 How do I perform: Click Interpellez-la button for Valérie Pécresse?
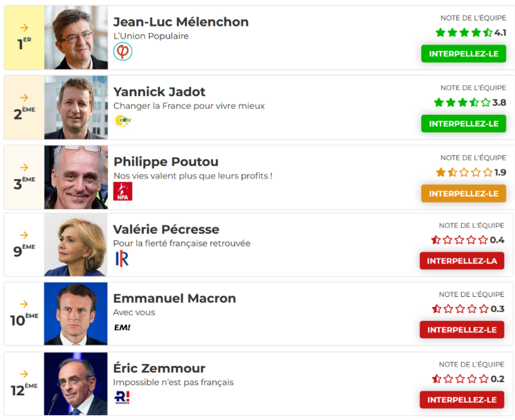[462, 261]
